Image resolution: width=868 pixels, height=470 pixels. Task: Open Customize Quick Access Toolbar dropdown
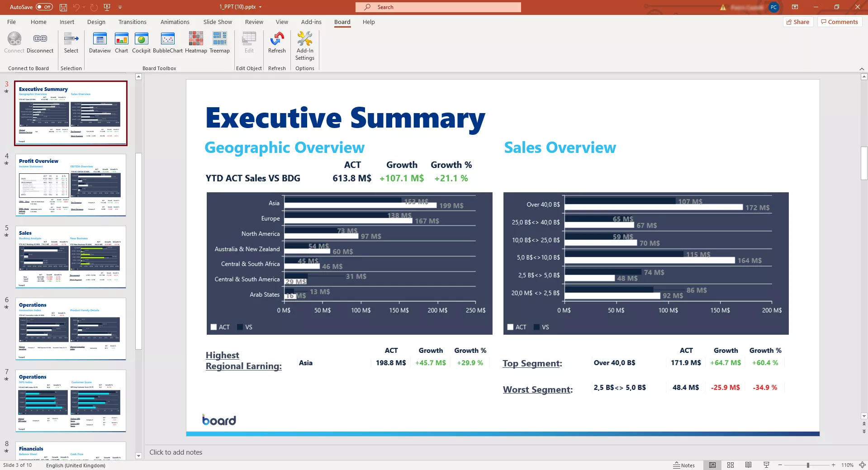coord(120,7)
